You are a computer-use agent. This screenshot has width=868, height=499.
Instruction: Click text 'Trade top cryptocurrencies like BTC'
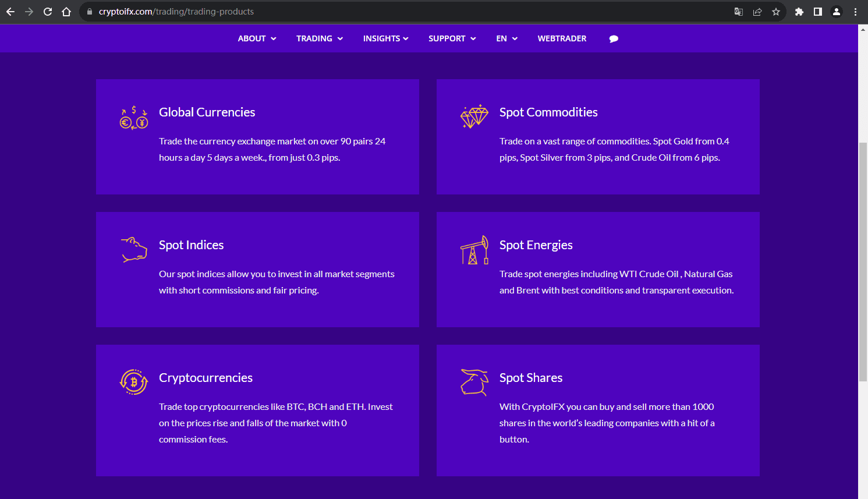[x=232, y=406]
